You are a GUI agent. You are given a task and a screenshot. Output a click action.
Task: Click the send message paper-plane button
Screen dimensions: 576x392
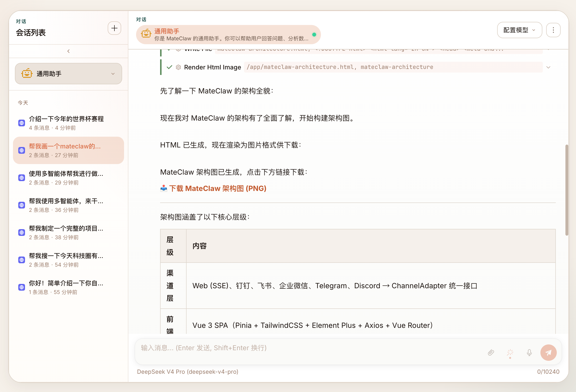pos(548,353)
